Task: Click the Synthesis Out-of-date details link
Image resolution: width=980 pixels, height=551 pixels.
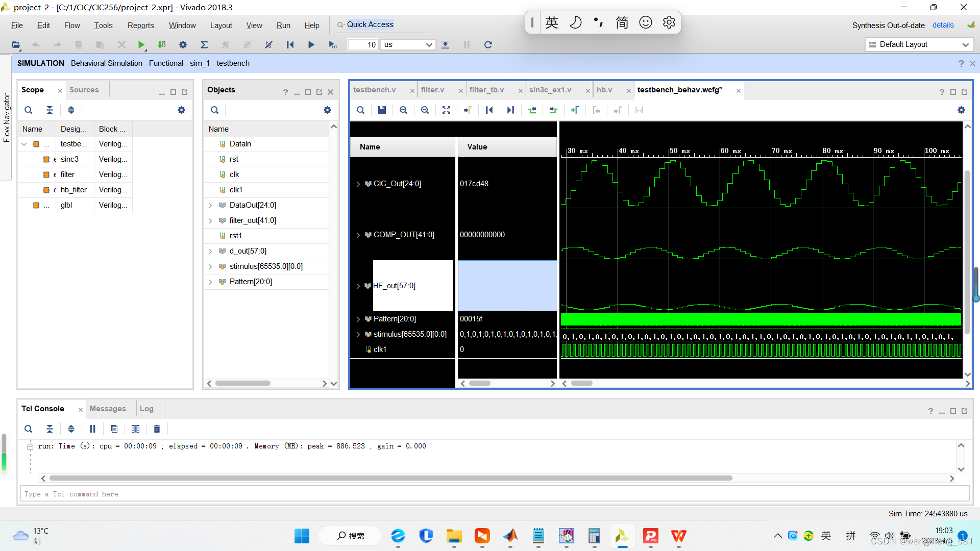Action: tap(943, 25)
